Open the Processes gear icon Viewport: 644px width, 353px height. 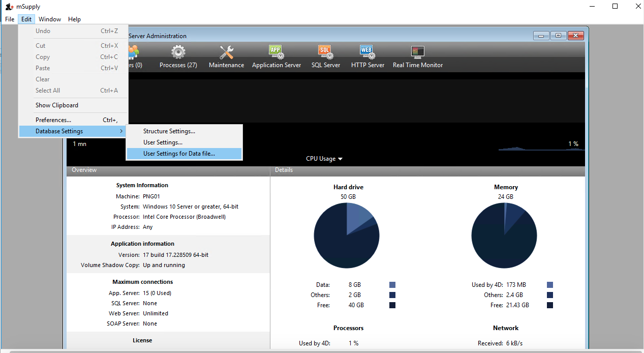[x=178, y=52]
